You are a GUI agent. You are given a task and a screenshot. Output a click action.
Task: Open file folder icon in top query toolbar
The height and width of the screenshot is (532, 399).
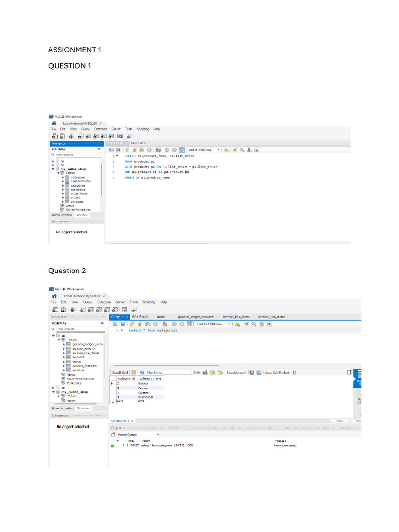(111, 150)
